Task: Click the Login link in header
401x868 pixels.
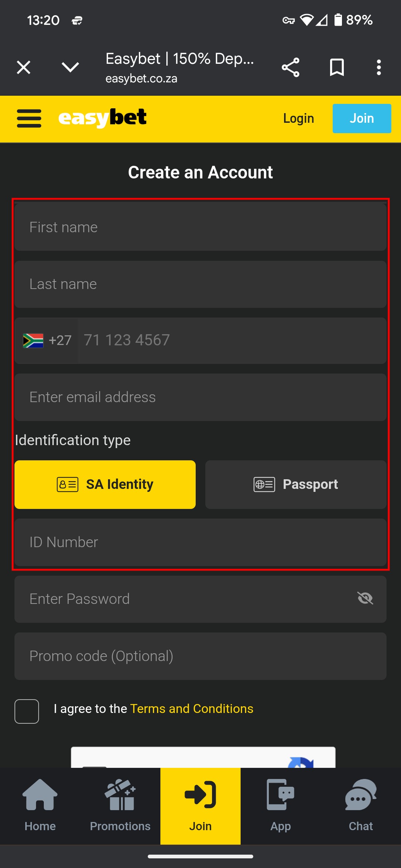Action: tap(299, 118)
